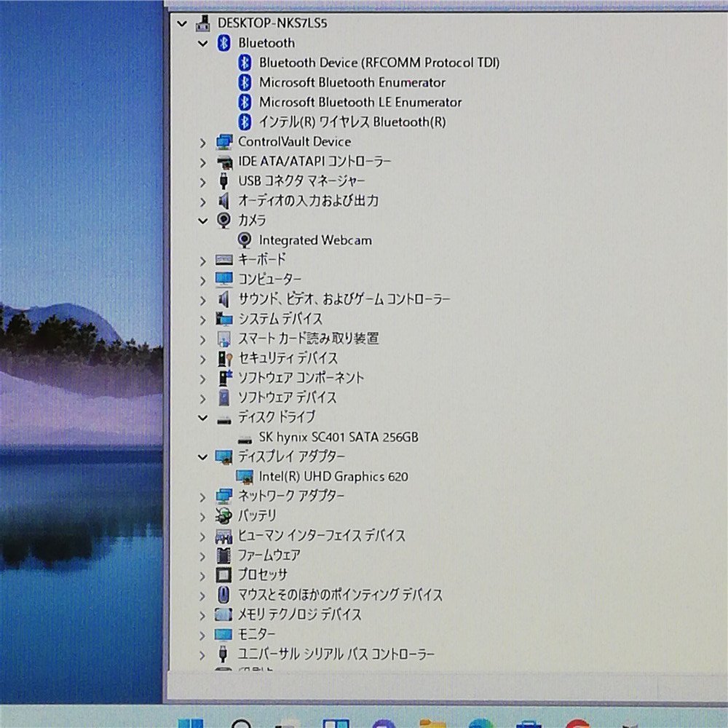Click the モニター icon

[223, 635]
